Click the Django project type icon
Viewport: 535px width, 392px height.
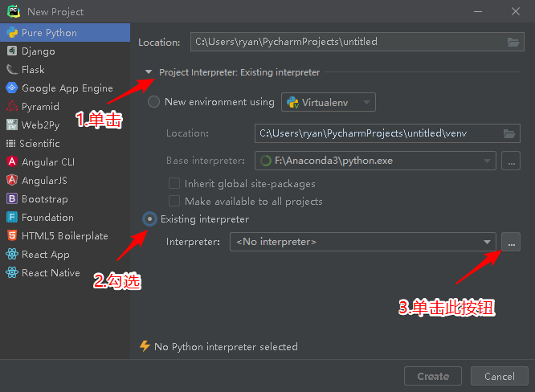pos(12,51)
